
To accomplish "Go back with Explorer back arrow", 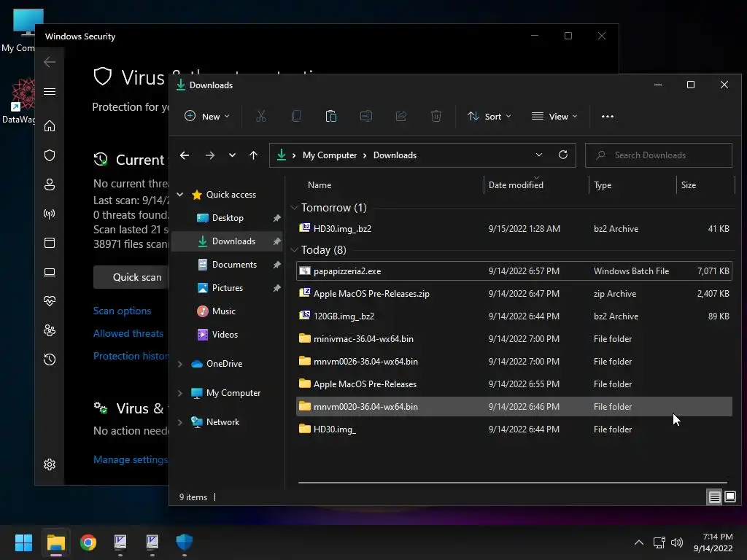I will click(x=185, y=155).
